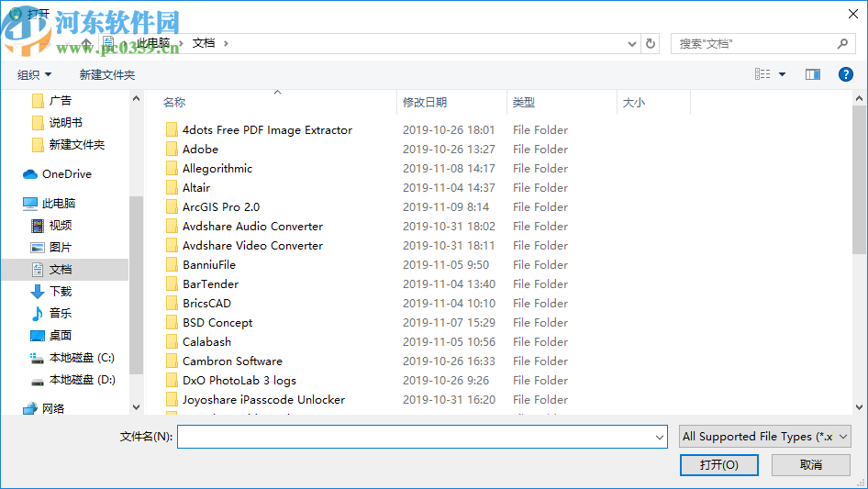The width and height of the screenshot is (868, 489).
Task: Click folder icon beside Adobe
Action: coord(172,149)
